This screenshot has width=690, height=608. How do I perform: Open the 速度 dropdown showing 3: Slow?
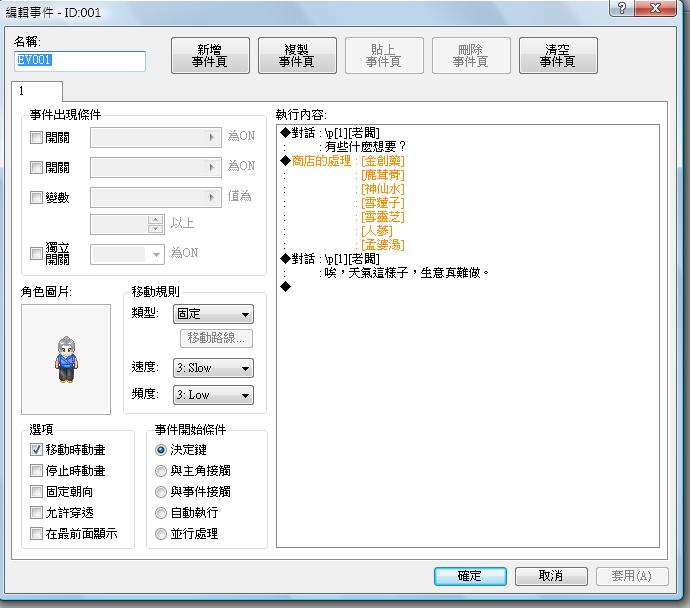coord(213,368)
